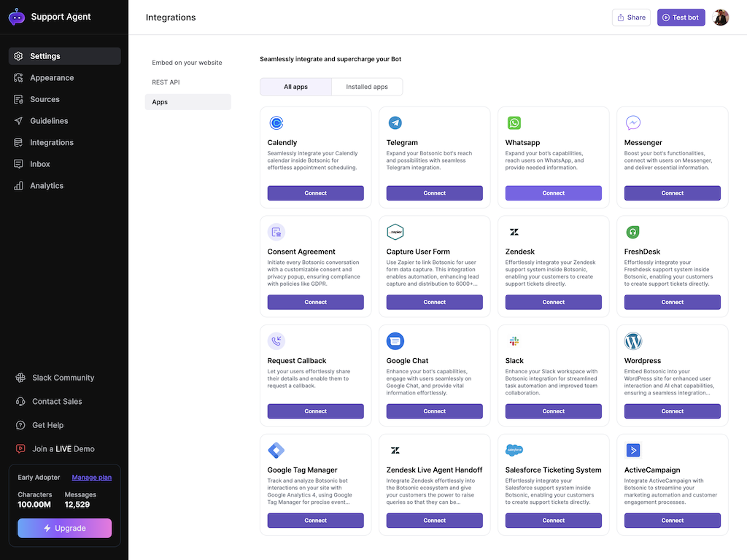Open Embed on your website section
Screen dimensions: 747x560
click(x=187, y=63)
